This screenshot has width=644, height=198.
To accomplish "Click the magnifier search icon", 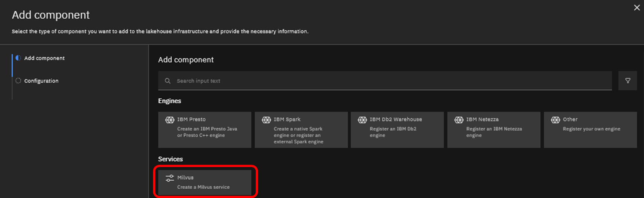I will click(168, 81).
